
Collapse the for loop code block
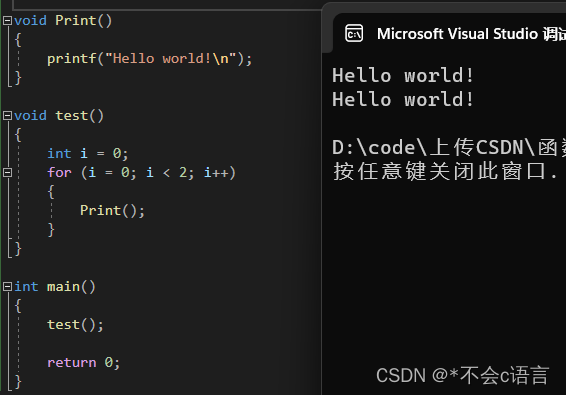7,173
